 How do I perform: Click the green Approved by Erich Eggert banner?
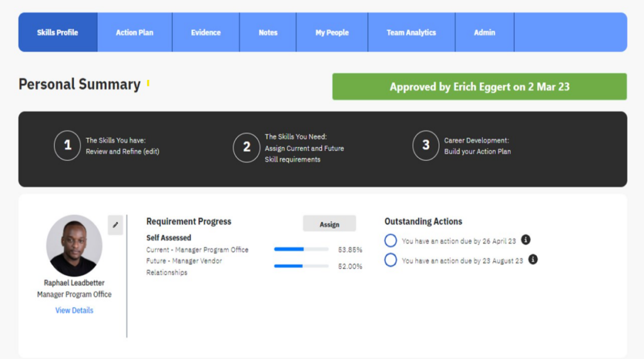(x=479, y=87)
